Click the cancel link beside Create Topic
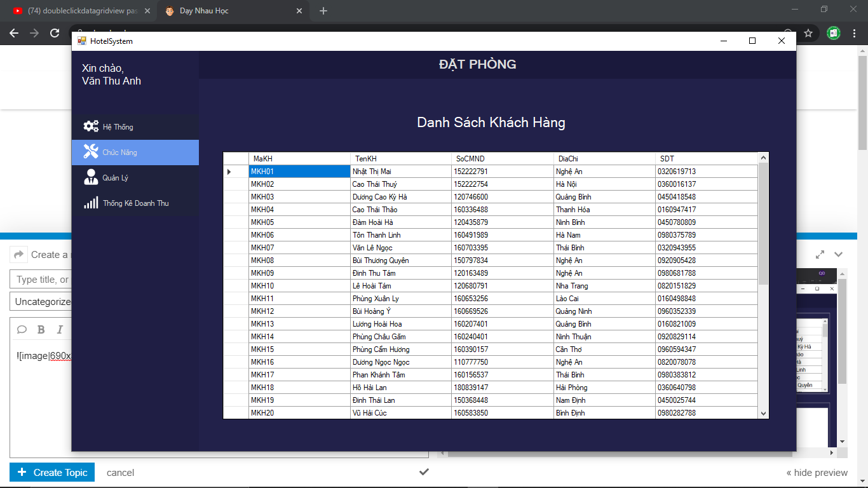868x488 pixels. (120, 472)
